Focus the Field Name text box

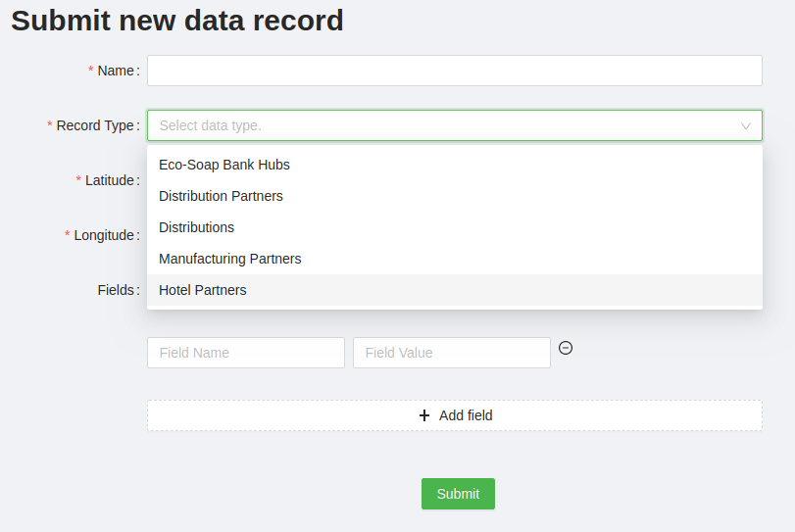[x=246, y=353]
